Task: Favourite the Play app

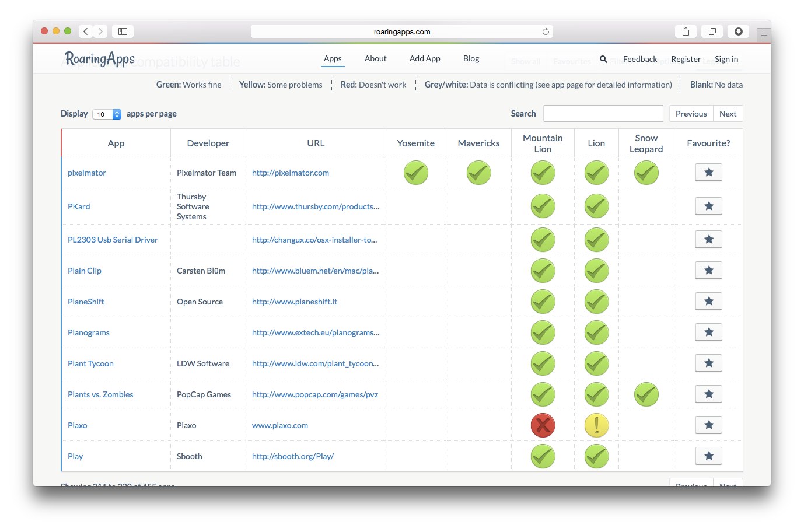Action: click(709, 456)
